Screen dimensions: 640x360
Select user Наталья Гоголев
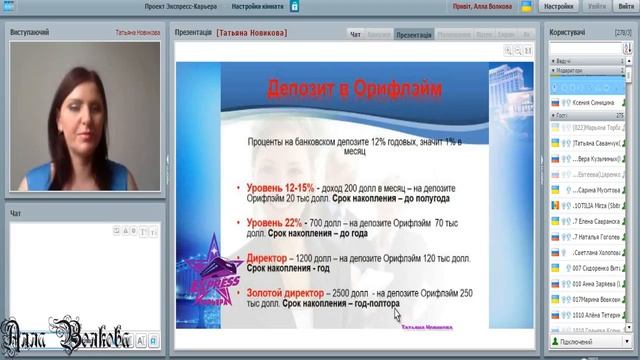click(596, 237)
